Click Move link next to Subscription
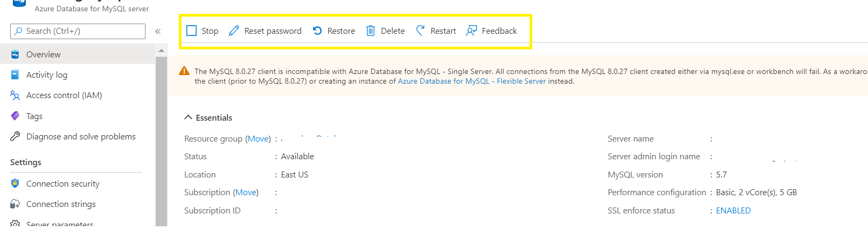 [x=246, y=192]
